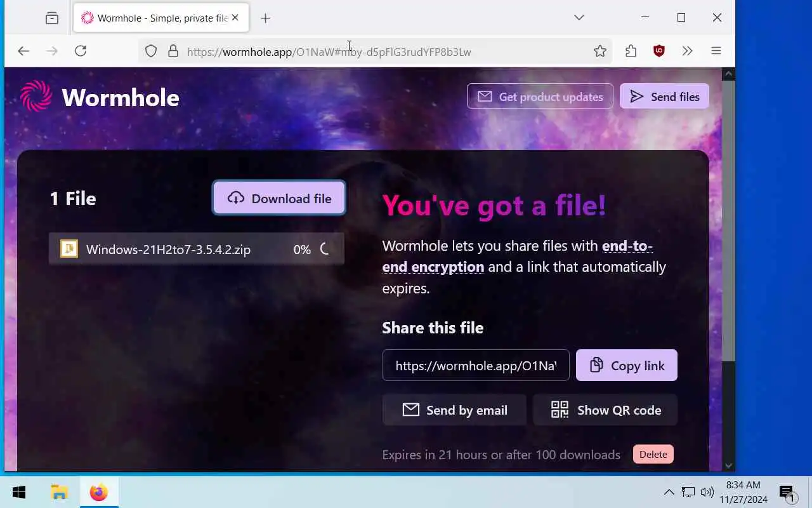Click the pink Delete button
Image resolution: width=812 pixels, height=508 pixels.
click(653, 454)
